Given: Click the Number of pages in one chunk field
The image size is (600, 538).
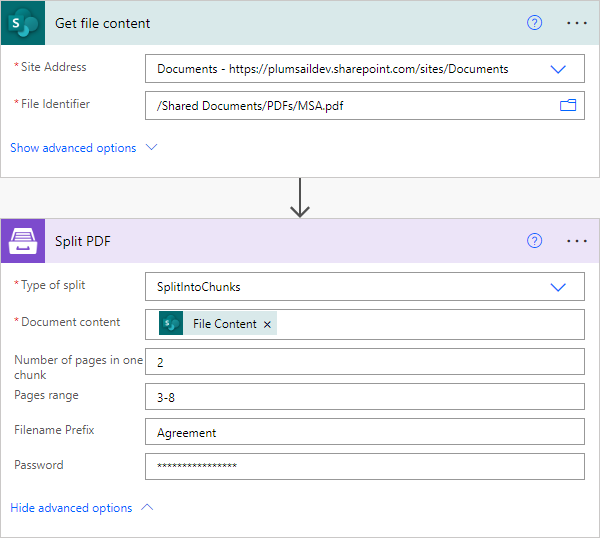Looking at the screenshot, I should click(x=365, y=362).
